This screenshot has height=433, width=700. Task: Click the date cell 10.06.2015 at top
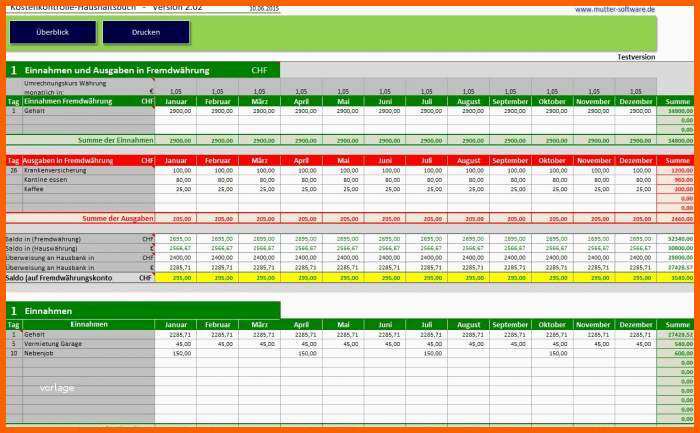pos(264,8)
